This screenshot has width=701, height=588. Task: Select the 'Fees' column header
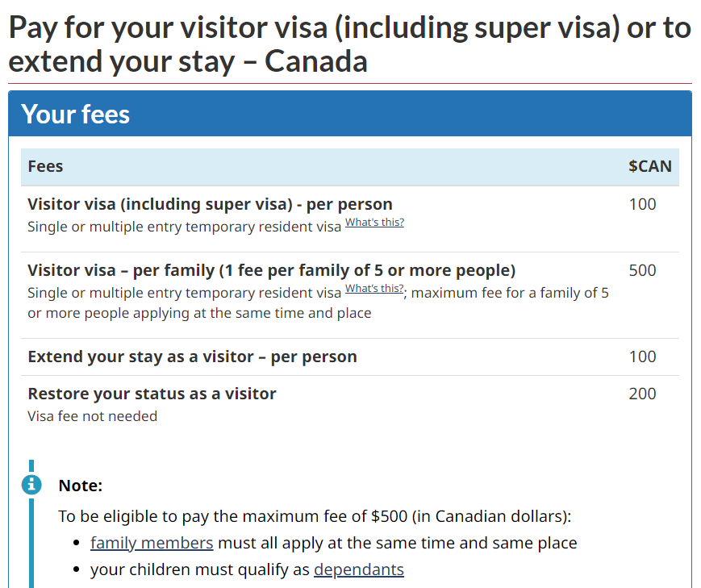tap(45, 166)
